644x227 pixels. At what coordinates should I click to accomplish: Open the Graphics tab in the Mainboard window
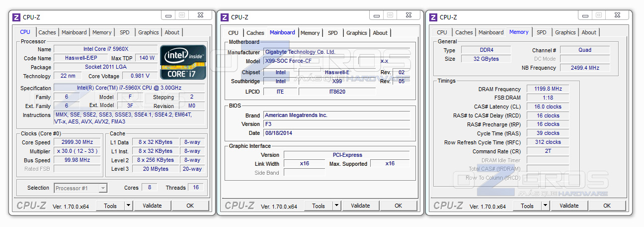[x=357, y=33]
